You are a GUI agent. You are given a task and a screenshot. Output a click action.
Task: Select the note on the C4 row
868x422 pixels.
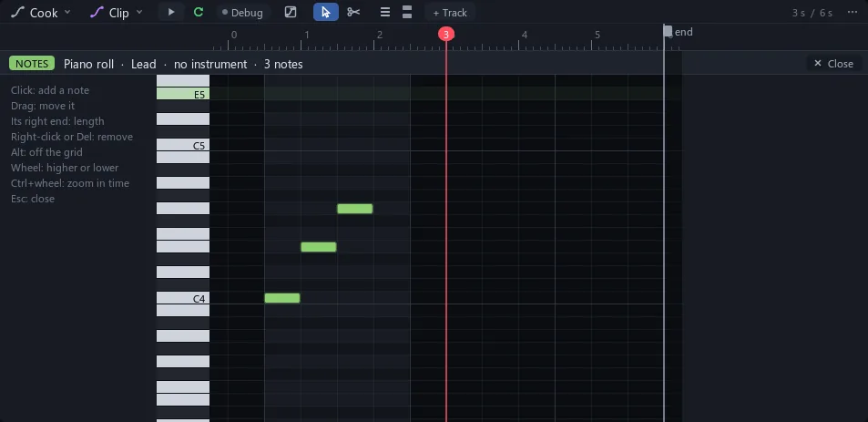282,298
